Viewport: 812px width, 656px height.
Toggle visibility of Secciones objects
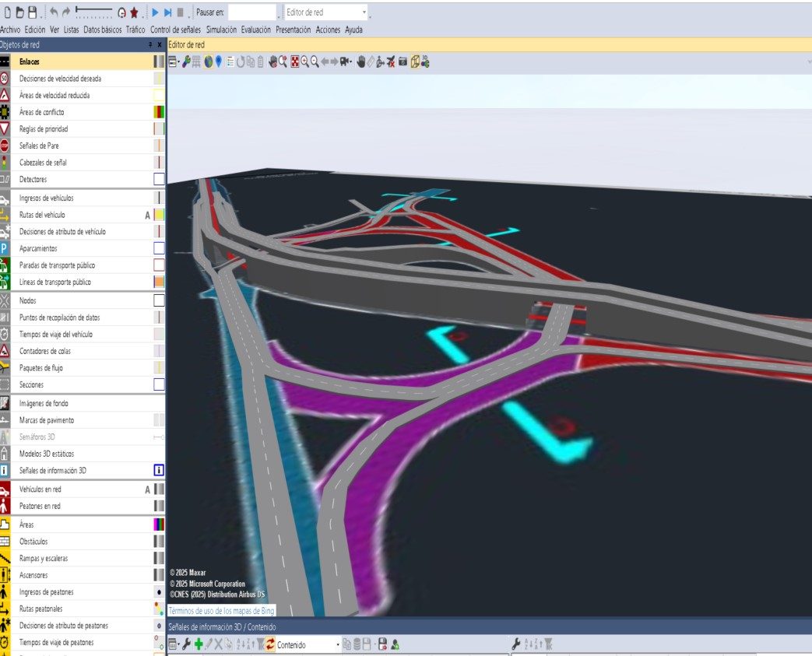pyautogui.click(x=159, y=384)
